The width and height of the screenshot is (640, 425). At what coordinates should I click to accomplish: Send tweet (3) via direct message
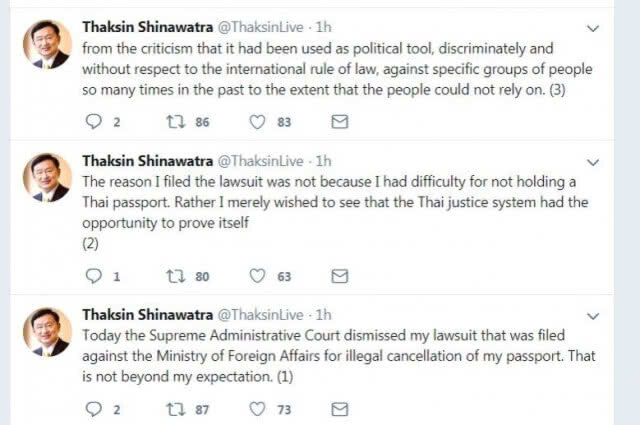point(340,122)
